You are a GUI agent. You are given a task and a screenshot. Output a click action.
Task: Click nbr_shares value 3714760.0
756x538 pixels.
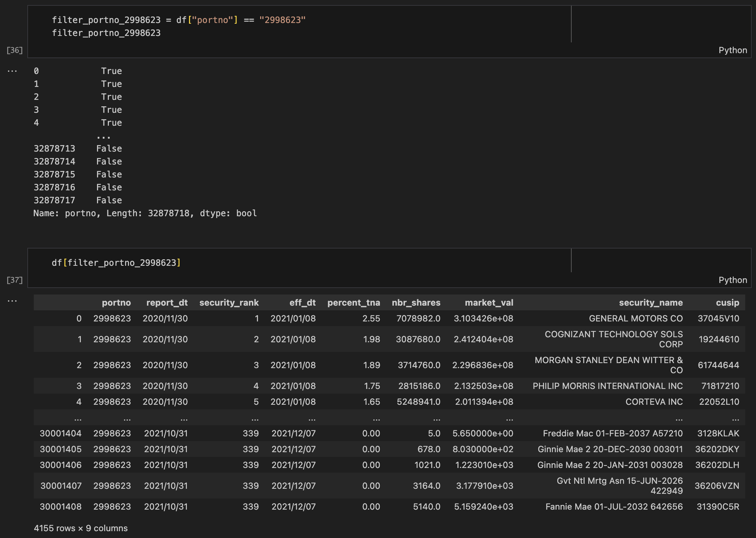[x=419, y=365]
